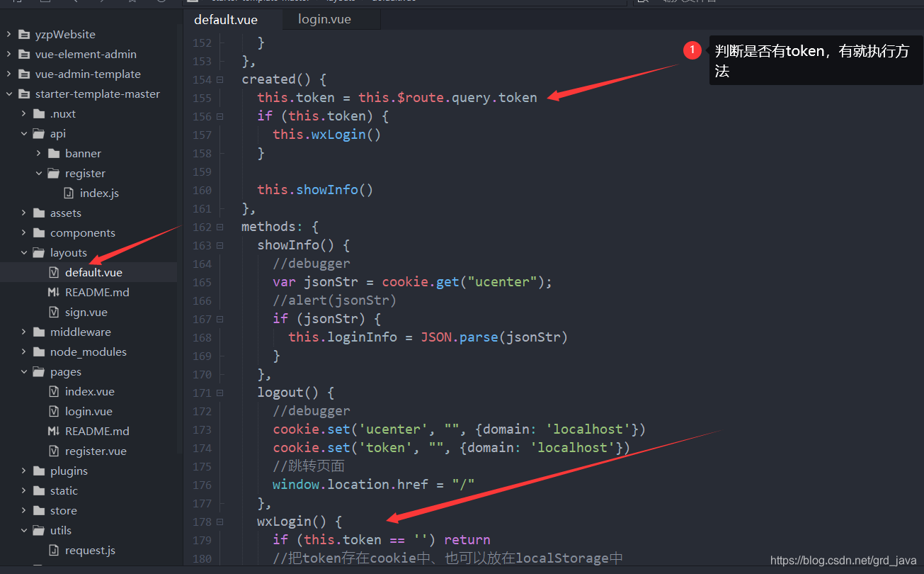Screen dimensions: 924x574
Task: Click the default.vue file icon in the tree
Action: pyautogui.click(x=54, y=272)
